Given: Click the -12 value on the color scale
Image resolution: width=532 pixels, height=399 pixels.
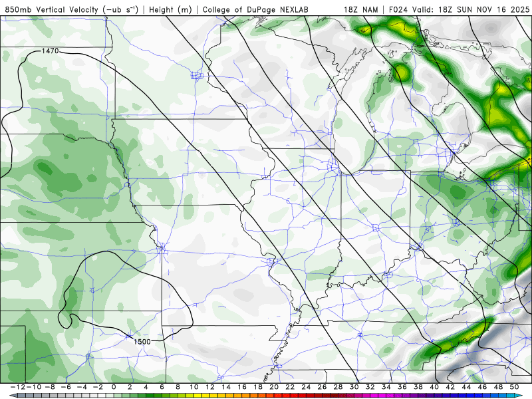Looking at the screenshot, I should [x=18, y=387].
